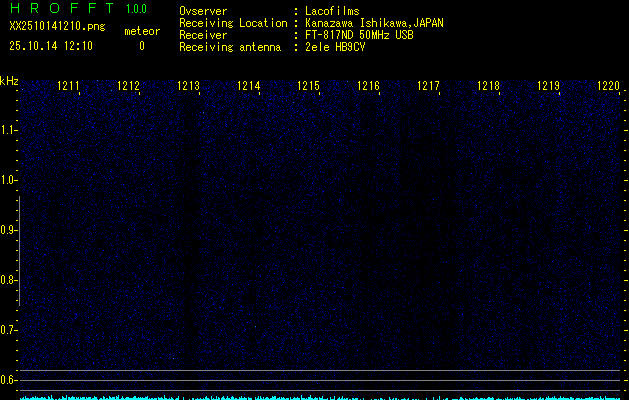Select the 2ele HB9CV antenna text
Screen dimensions: 629x400
tap(335, 47)
